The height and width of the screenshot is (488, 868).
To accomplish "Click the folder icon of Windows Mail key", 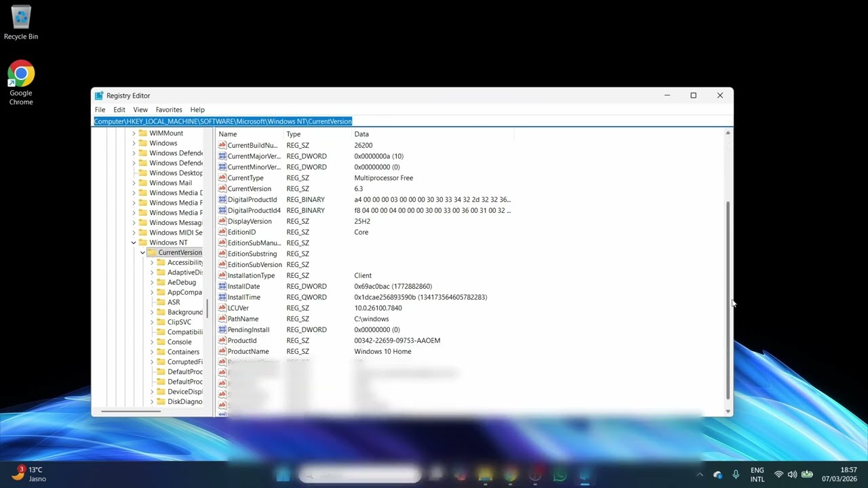I will click(x=143, y=182).
